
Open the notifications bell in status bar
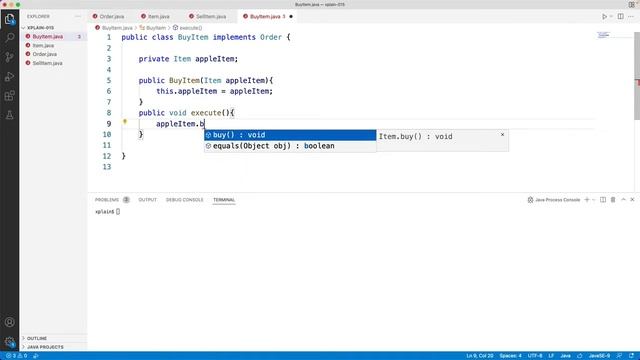[x=631, y=356]
